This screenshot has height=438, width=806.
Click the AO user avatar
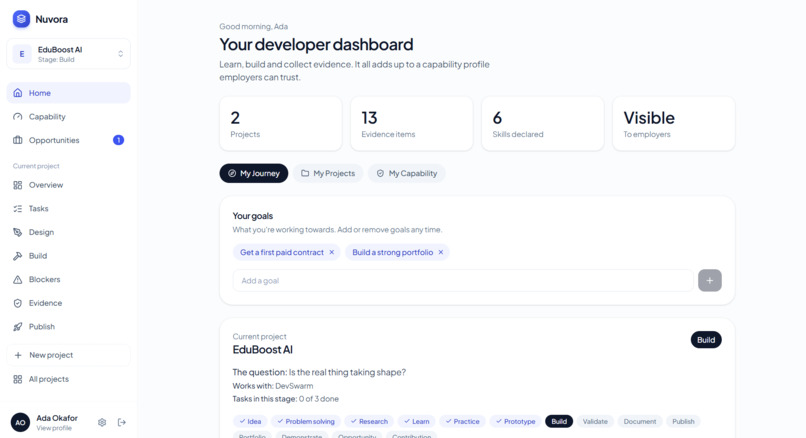(x=21, y=423)
